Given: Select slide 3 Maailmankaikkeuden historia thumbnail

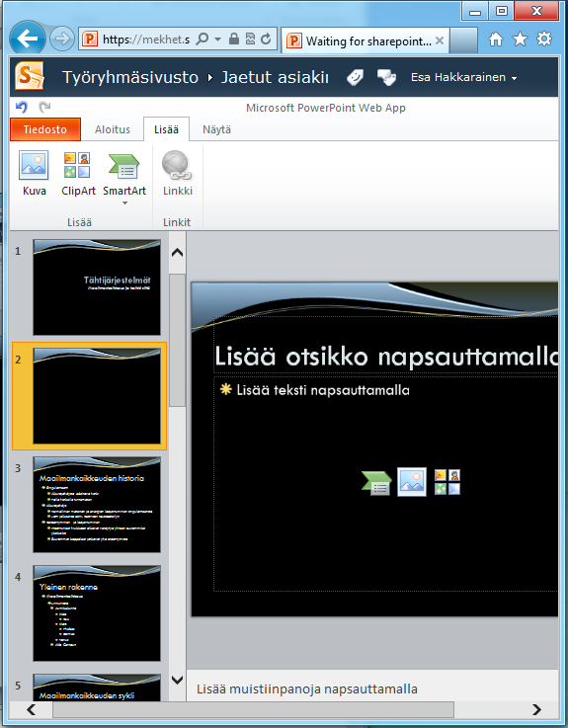Looking at the screenshot, I should 97,505.
